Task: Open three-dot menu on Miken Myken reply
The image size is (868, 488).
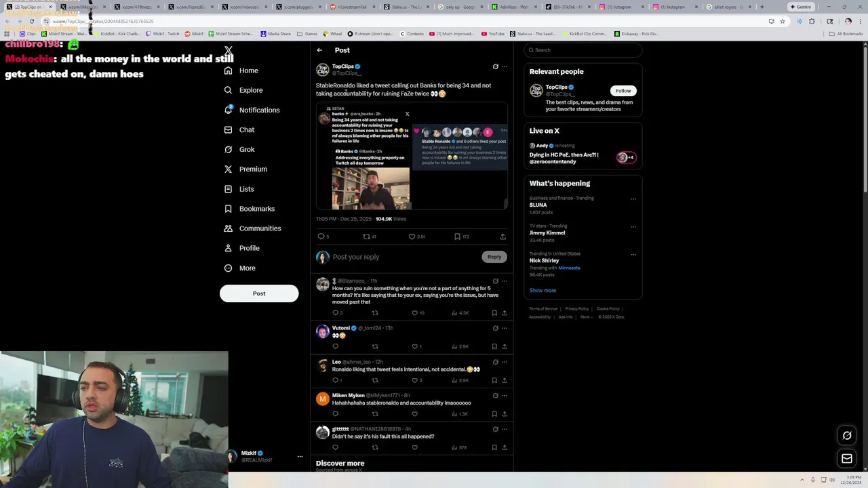Action: (x=505, y=395)
